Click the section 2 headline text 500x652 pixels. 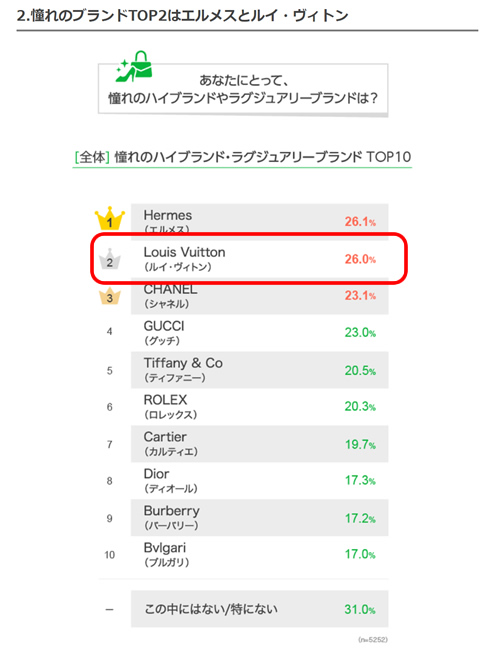click(183, 16)
